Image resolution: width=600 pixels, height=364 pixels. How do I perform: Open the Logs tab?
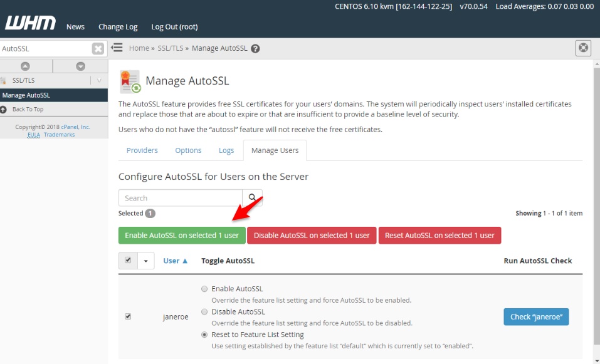point(226,150)
